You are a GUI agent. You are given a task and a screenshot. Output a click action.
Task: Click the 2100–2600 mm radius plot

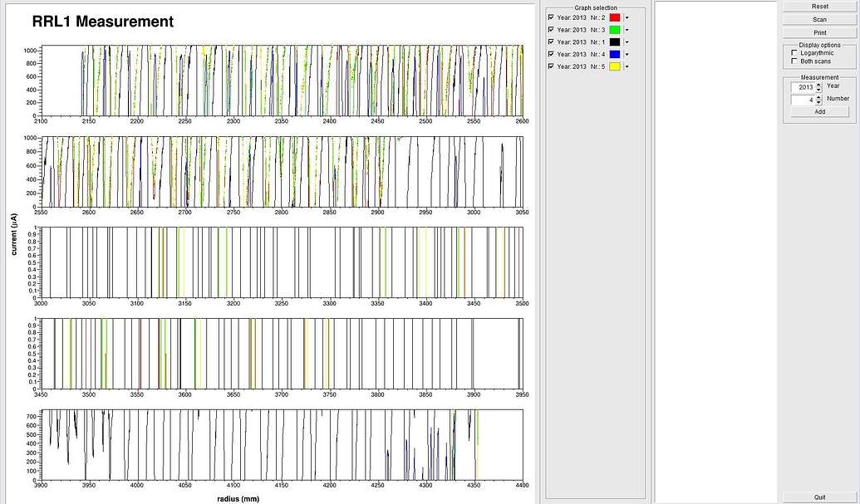[282, 81]
